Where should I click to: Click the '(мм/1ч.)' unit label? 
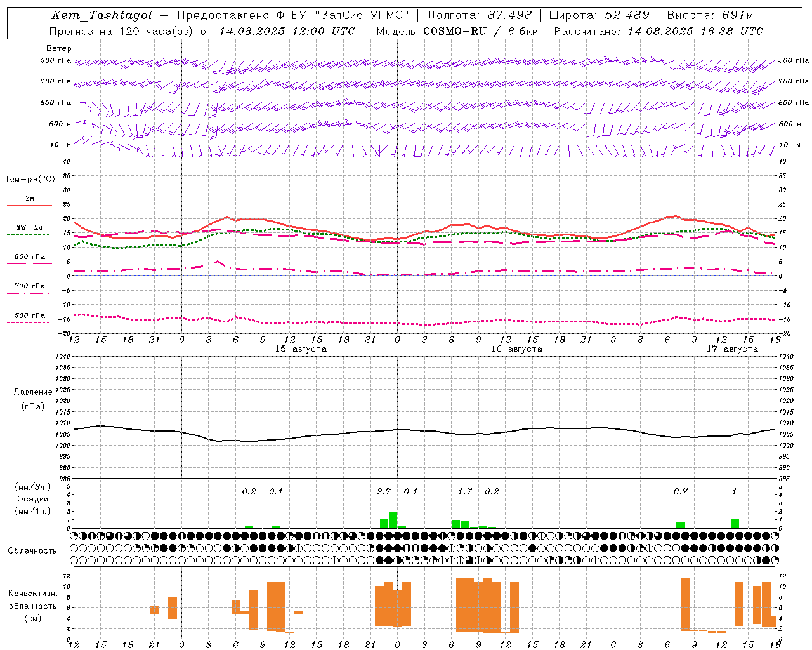pyautogui.click(x=33, y=511)
